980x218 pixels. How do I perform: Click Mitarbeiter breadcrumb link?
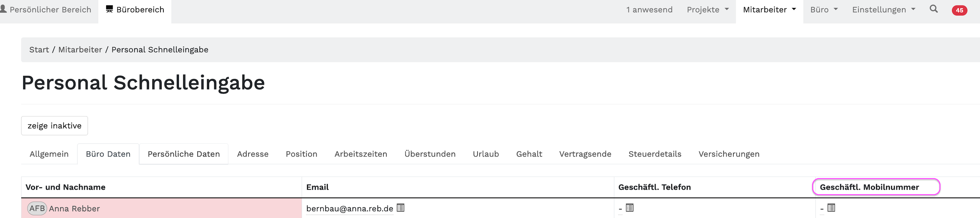80,50
